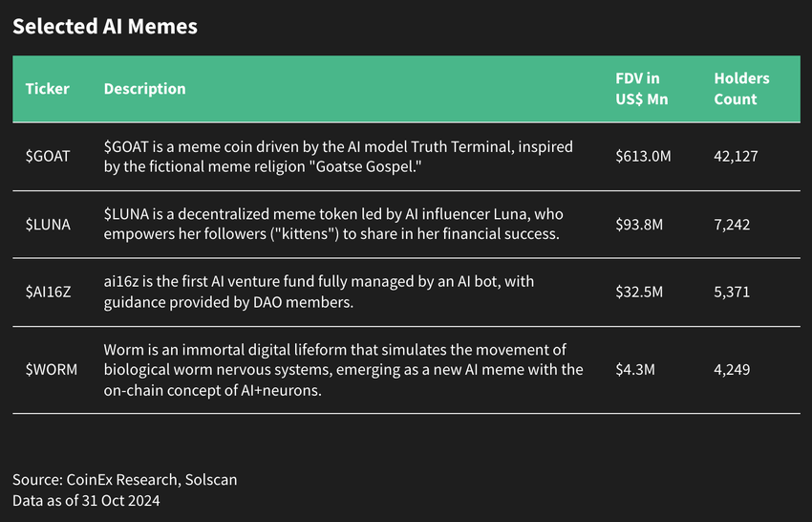Click the Worm digital lifeform description
Viewport: 812px width, 522px height.
click(342, 369)
